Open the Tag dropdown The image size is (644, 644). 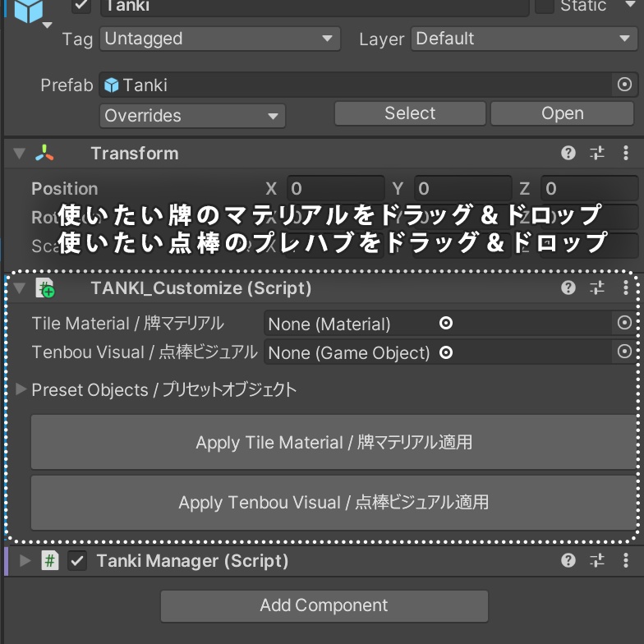pyautogui.click(x=219, y=39)
